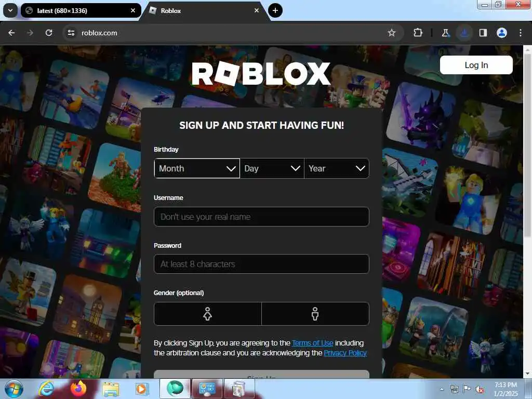Screen dimensions: 532x399
Task: Bookmark this page with the star icon
Action: point(392,33)
